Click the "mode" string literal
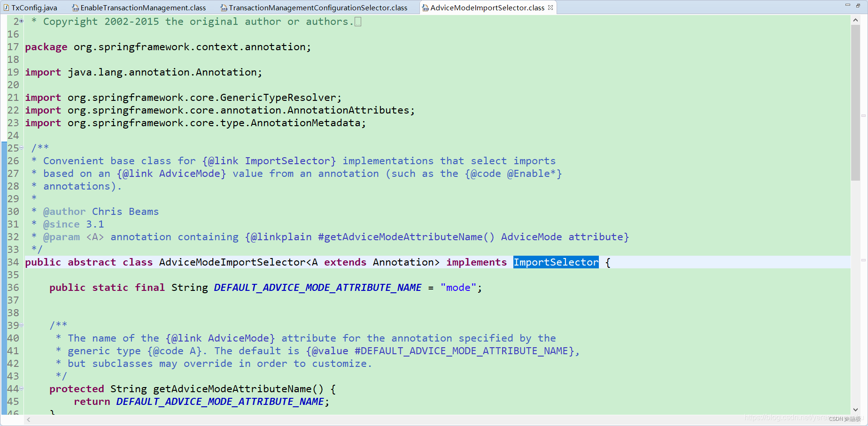The height and width of the screenshot is (426, 868). pyautogui.click(x=458, y=288)
